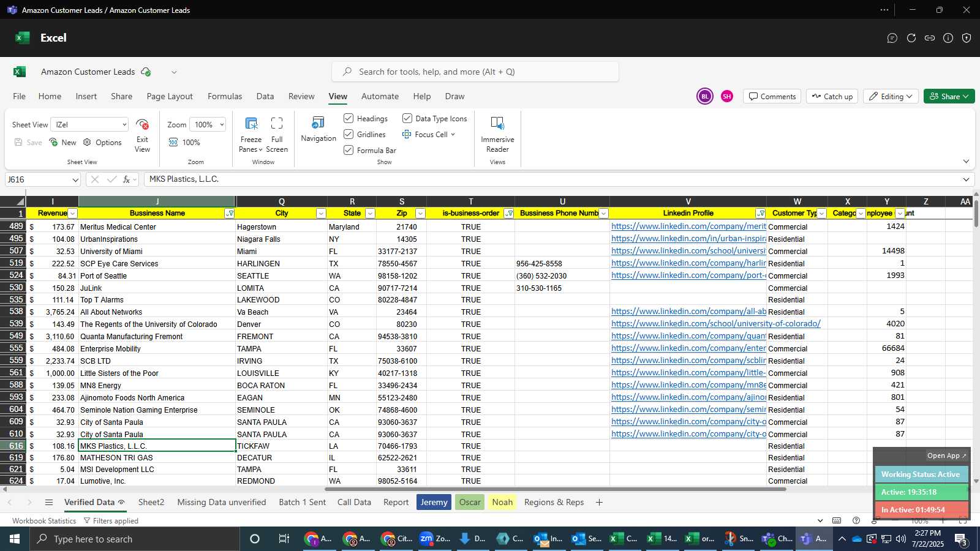The image size is (980, 551).
Task: Expand the formula bar chevron
Action: click(966, 179)
